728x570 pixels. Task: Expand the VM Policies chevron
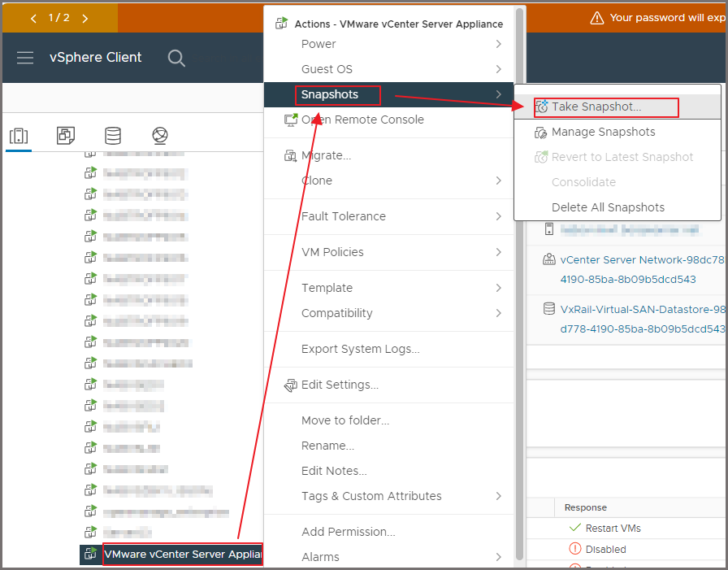pos(499,252)
